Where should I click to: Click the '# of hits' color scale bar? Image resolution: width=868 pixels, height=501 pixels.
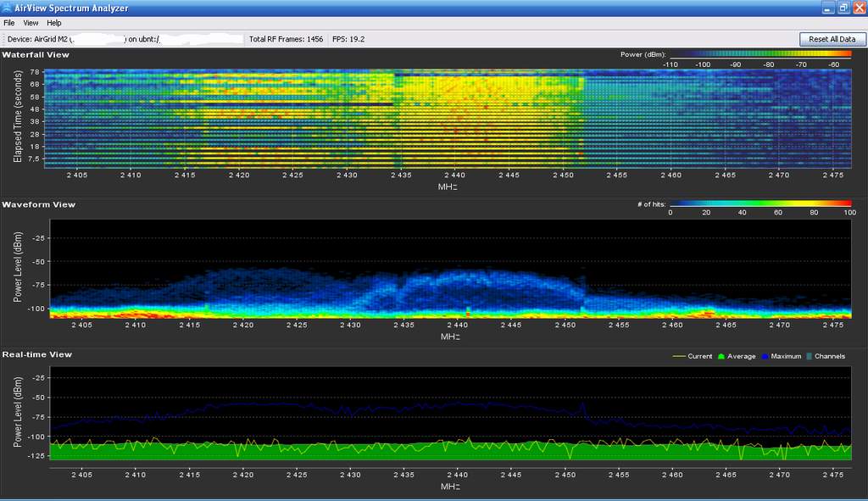tap(759, 203)
